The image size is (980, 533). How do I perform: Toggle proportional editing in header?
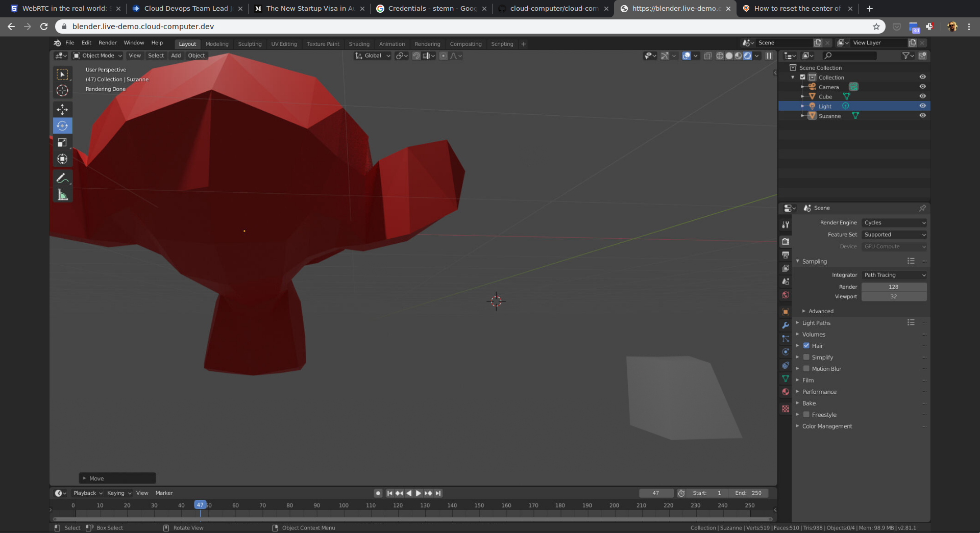tap(443, 56)
